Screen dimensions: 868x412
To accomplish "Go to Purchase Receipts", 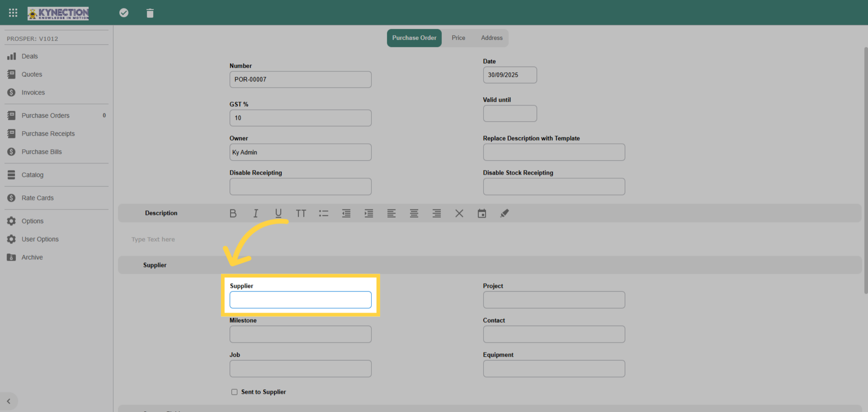I will (x=48, y=134).
